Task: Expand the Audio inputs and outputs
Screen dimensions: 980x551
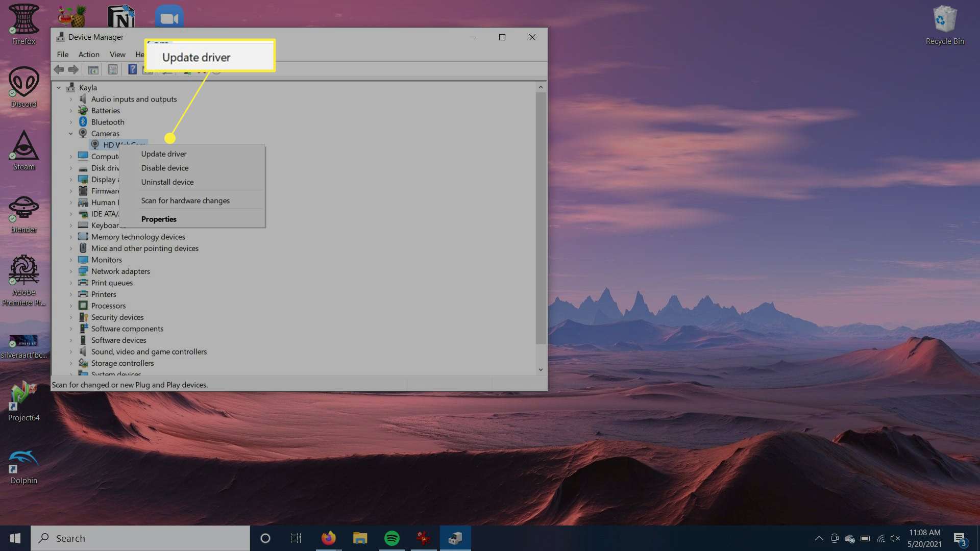Action: (x=70, y=99)
